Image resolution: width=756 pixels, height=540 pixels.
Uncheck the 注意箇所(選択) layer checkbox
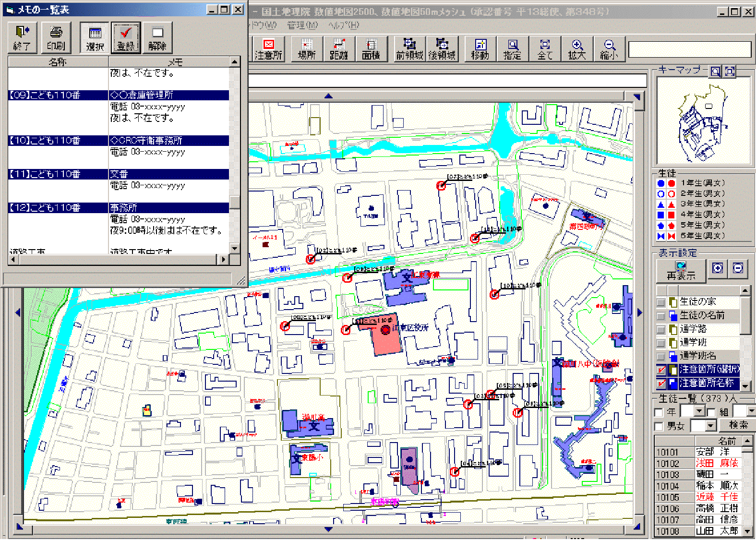[661, 370]
